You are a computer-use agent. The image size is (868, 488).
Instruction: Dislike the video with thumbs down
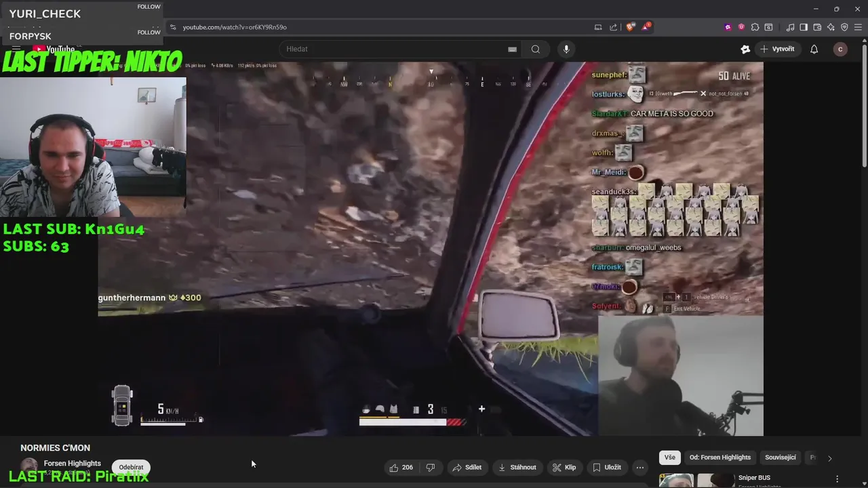tap(430, 467)
